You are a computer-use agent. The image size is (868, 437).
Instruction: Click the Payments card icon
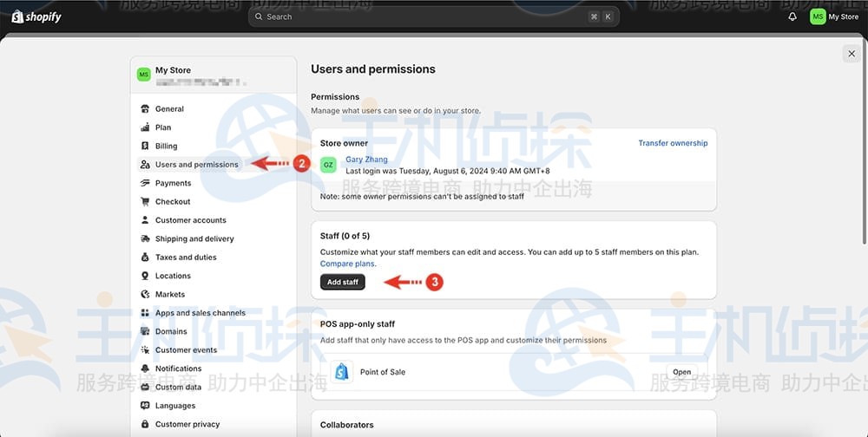[145, 183]
